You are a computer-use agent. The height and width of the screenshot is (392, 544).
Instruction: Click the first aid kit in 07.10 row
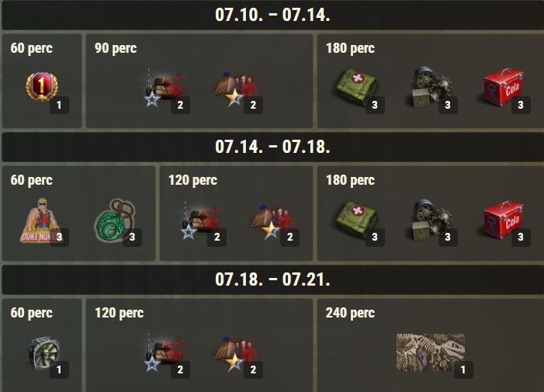point(357,87)
